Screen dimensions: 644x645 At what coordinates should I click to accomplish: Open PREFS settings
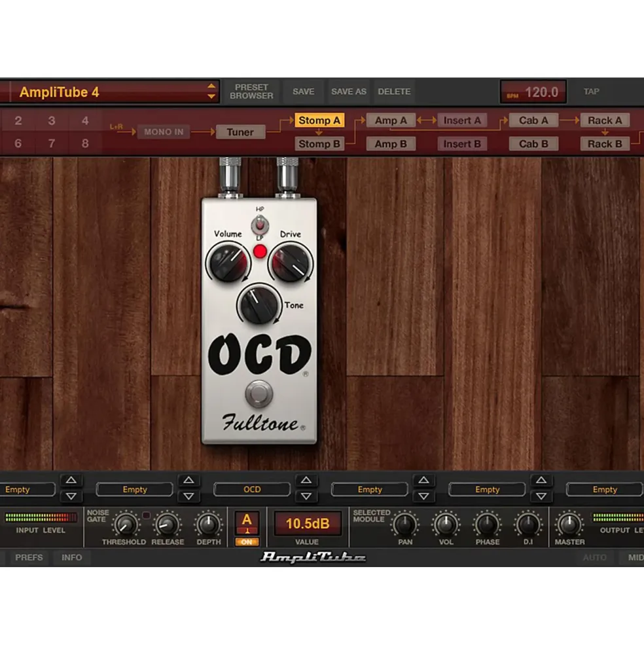tap(29, 557)
